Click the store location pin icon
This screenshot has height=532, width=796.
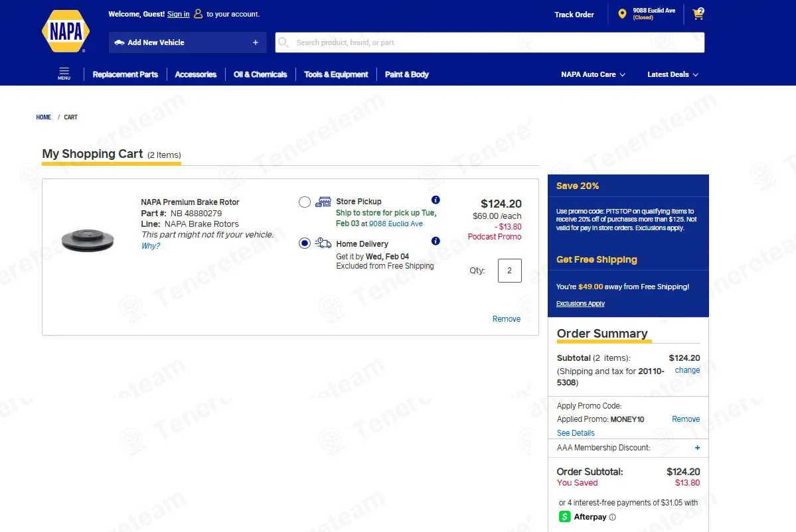pyautogui.click(x=622, y=14)
